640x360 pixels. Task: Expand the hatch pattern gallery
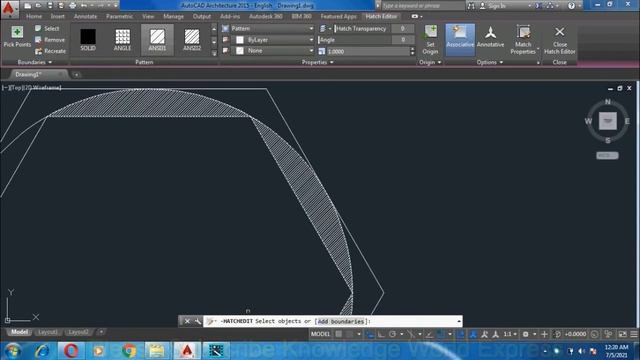pos(214,53)
